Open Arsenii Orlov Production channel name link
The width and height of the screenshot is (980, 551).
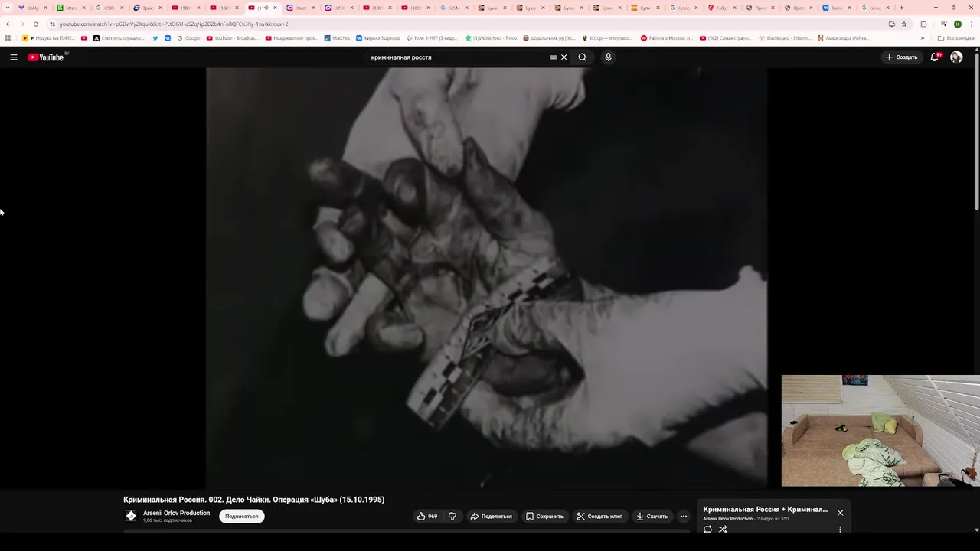[x=176, y=513]
